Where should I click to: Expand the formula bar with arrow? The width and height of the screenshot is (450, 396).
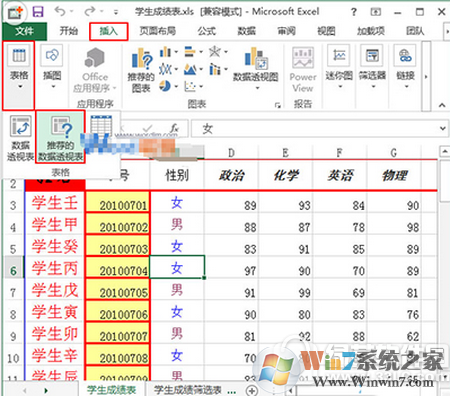point(443,129)
